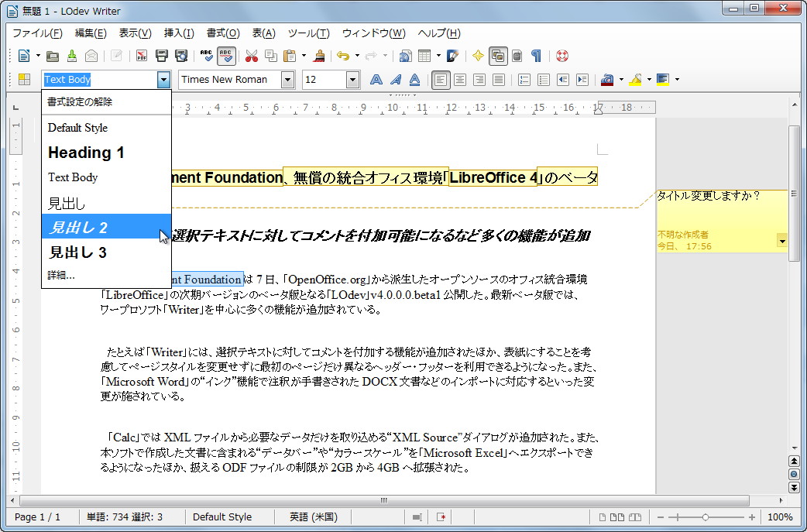This screenshot has width=807, height=532.
Task: Insert a table
Action: (x=424, y=56)
